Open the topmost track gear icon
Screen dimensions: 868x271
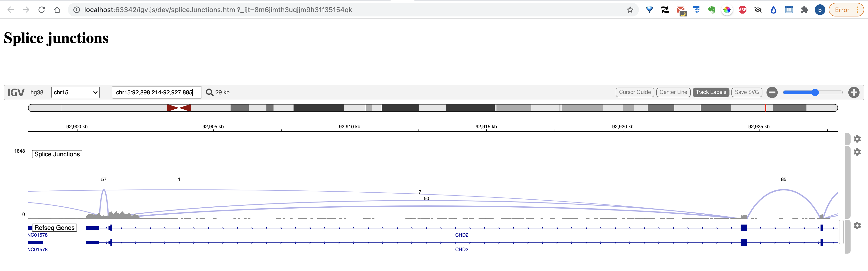point(858,138)
